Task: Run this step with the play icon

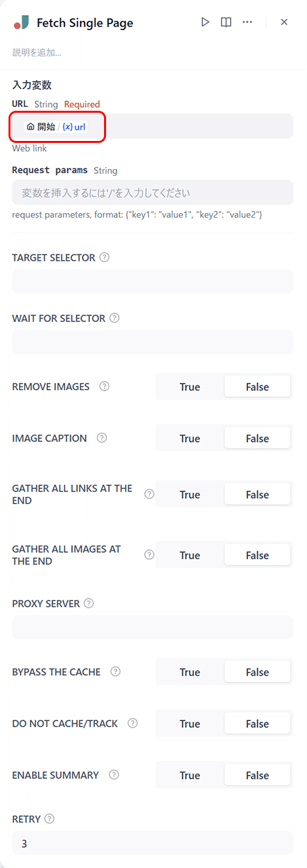Action: click(x=205, y=22)
